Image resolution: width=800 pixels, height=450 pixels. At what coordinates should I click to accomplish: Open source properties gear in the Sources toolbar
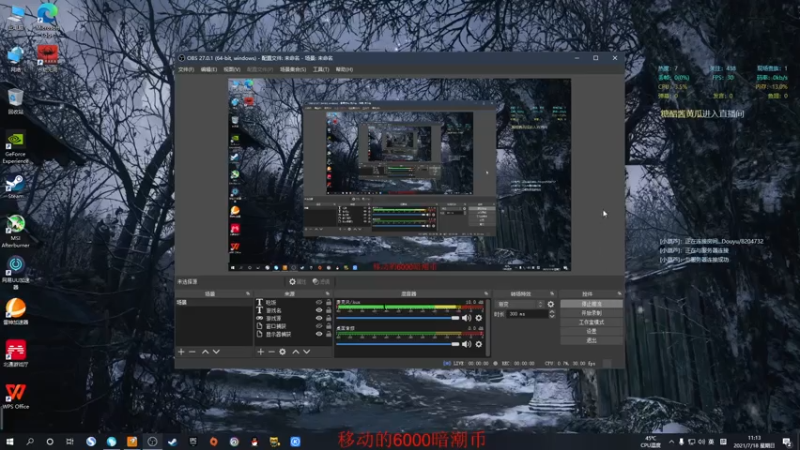[283, 352]
